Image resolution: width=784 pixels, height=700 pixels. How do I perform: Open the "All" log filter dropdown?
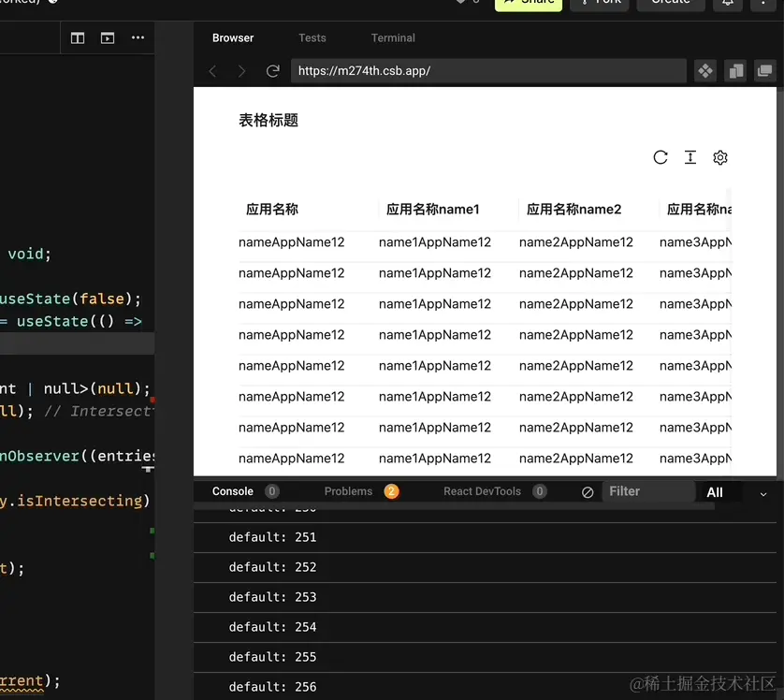716,491
